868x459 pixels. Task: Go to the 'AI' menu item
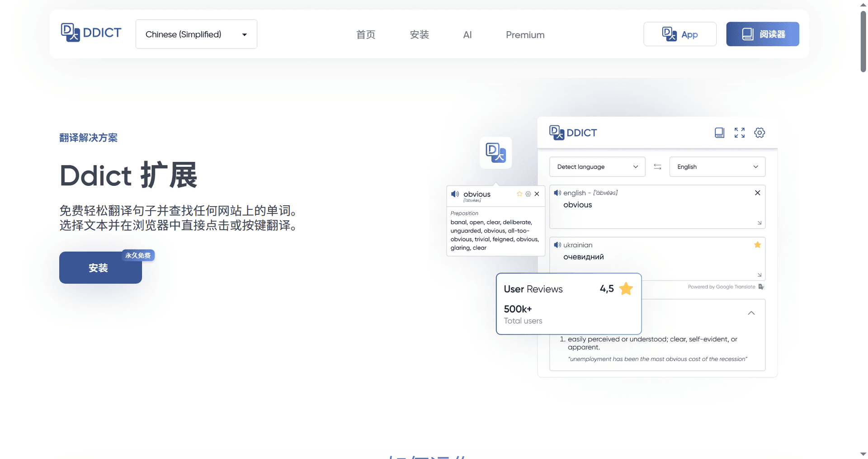pos(467,34)
